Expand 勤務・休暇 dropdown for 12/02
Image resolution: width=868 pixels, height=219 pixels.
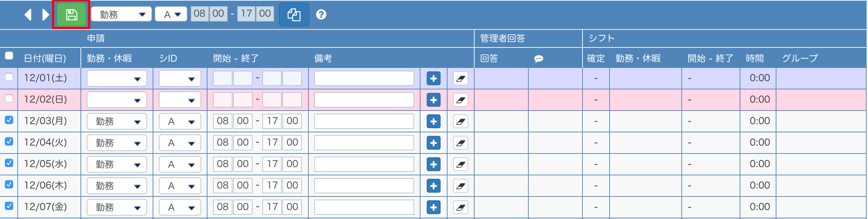pos(117,100)
